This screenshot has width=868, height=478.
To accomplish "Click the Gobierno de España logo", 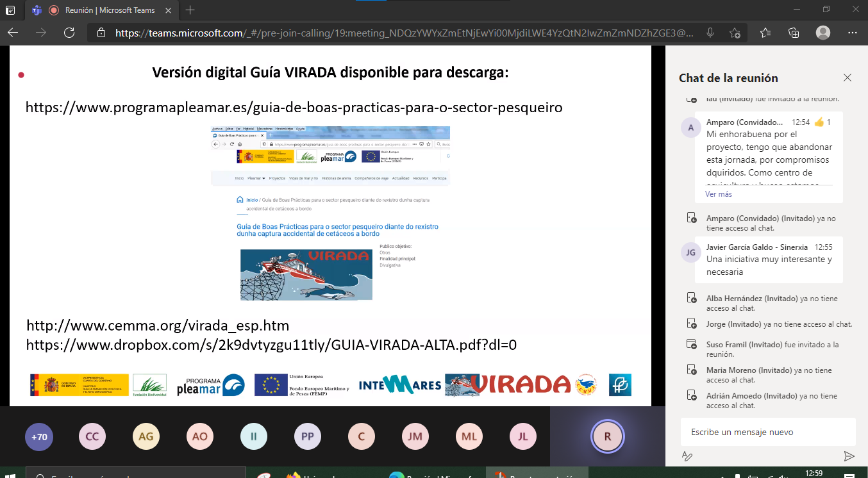I will (79, 385).
